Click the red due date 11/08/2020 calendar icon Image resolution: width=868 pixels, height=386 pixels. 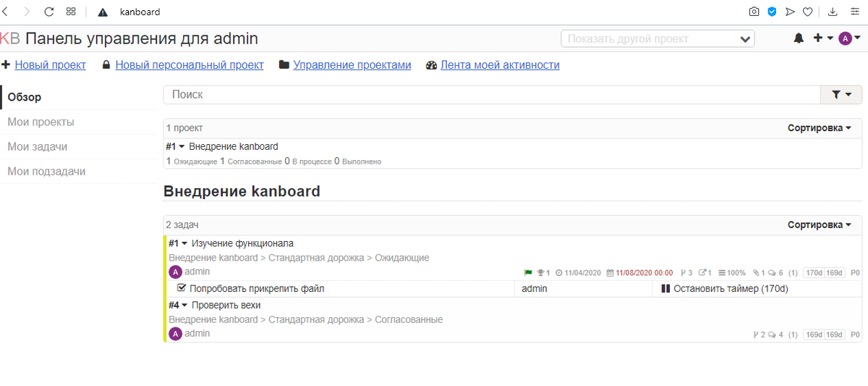tap(610, 273)
